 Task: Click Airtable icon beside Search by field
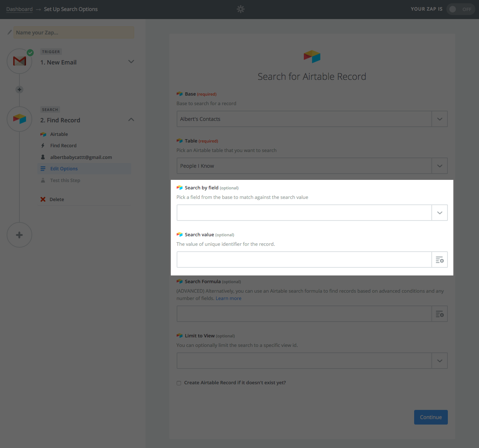click(x=180, y=188)
